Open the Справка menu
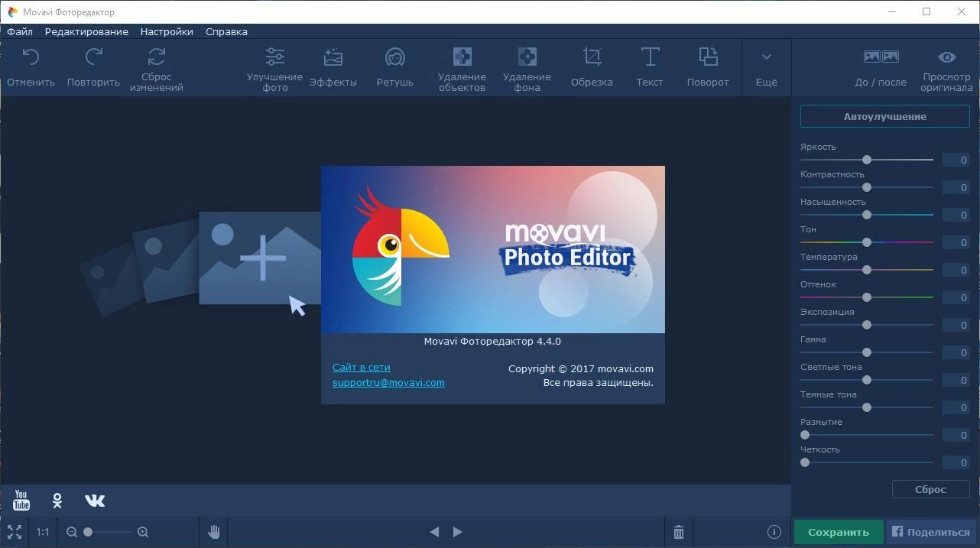The width and height of the screenshot is (980, 548). point(226,31)
